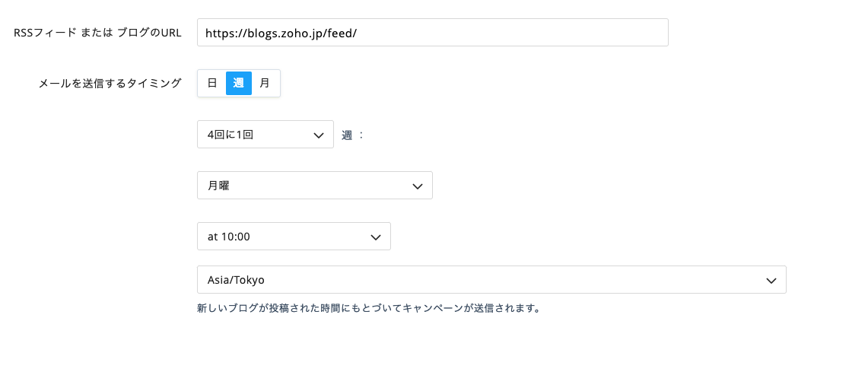The image size is (868, 372).
Task: Click the selected value text Asia/Tokyo
Action: tap(236, 280)
